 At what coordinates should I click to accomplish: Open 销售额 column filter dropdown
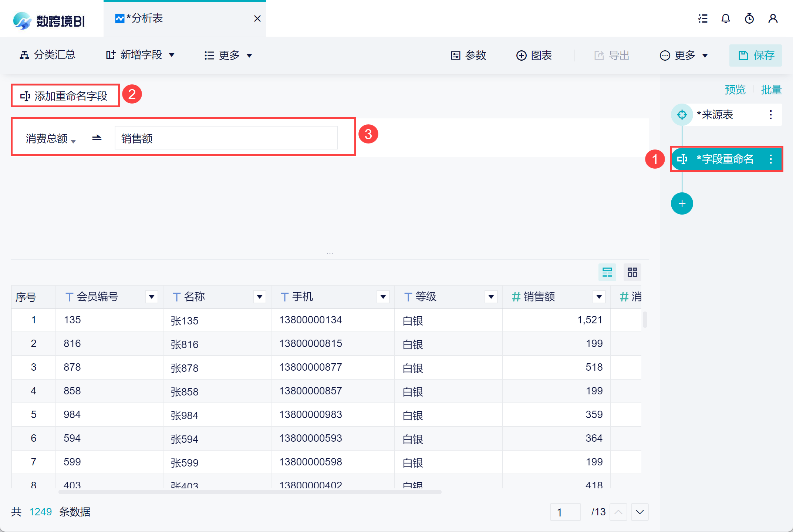[x=599, y=297]
